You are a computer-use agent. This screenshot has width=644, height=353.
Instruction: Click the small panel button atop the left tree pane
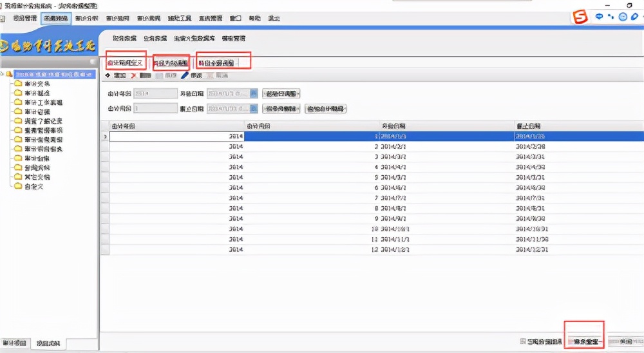click(x=93, y=62)
